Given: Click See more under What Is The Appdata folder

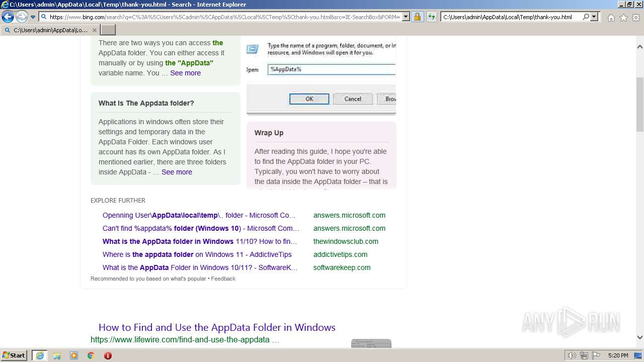Looking at the screenshot, I should pyautogui.click(x=177, y=172).
